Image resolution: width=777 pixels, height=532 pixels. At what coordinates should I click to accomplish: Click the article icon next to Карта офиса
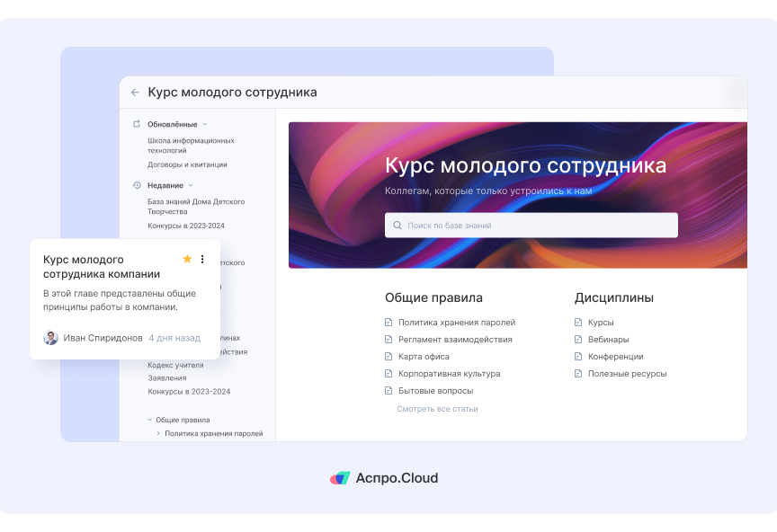(x=388, y=356)
